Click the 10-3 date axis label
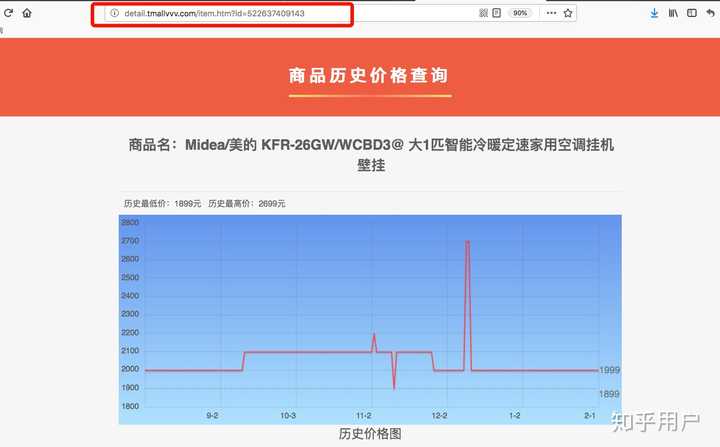The width and height of the screenshot is (720, 447). pyautogui.click(x=288, y=415)
